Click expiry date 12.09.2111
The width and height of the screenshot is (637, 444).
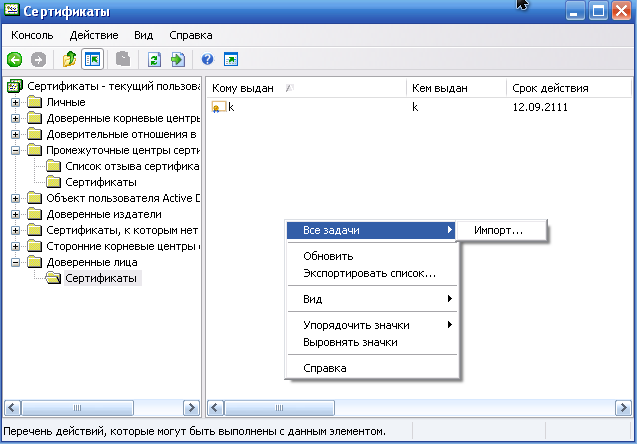540,107
